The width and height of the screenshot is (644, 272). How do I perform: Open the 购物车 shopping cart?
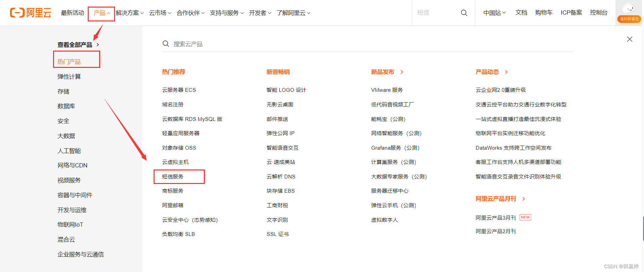[x=544, y=12]
